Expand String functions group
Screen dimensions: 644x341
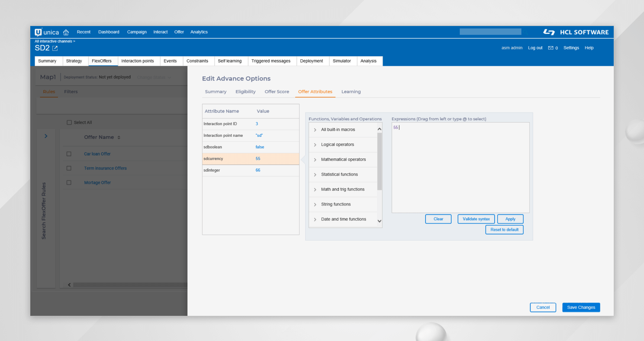tap(315, 204)
